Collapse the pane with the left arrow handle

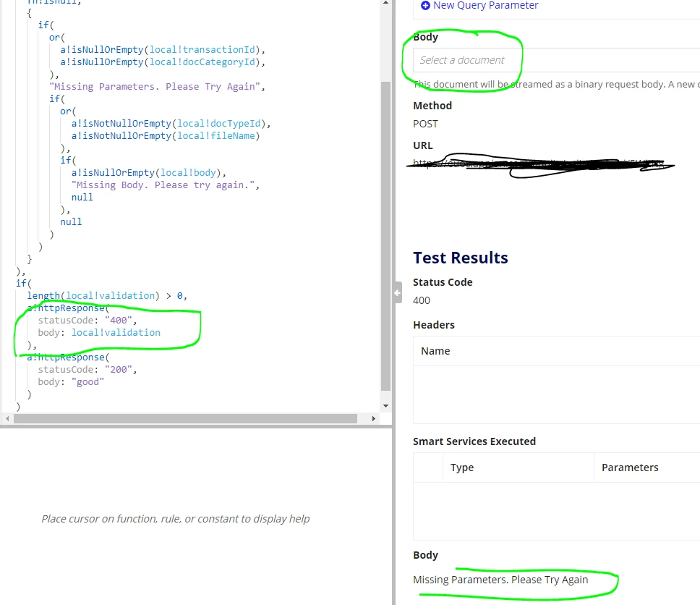[x=397, y=293]
